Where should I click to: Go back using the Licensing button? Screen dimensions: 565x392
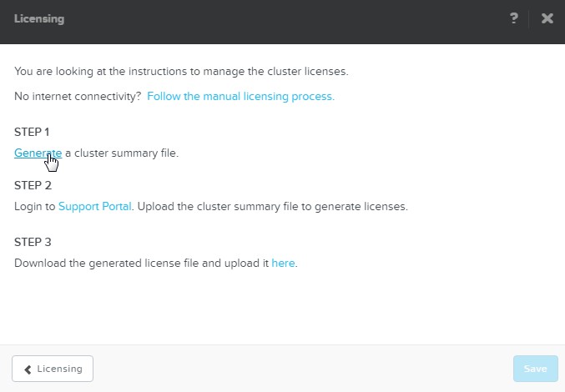pos(53,369)
